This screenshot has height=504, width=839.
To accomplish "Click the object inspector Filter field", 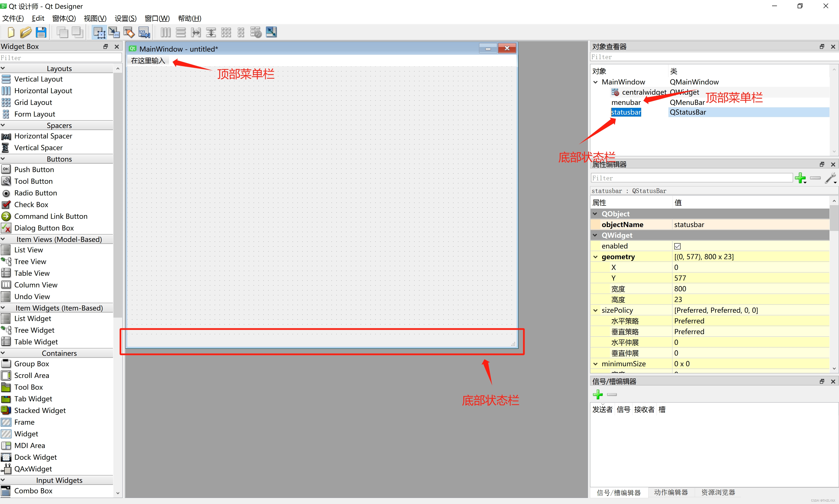I will click(x=714, y=57).
